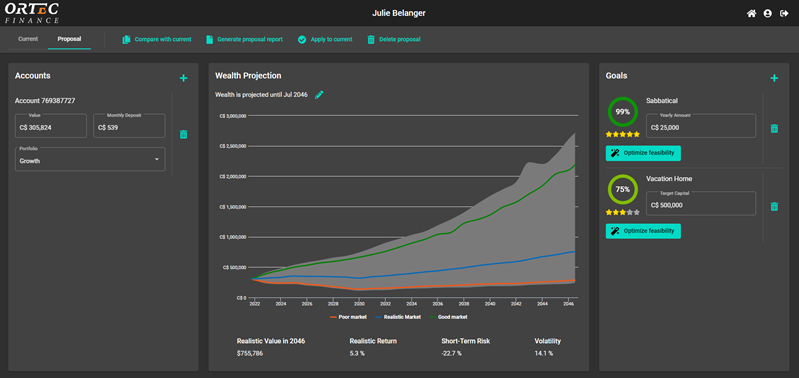Screen dimensions: 799x378
Task: Delete the Vacation Home goal
Action: coord(774,206)
